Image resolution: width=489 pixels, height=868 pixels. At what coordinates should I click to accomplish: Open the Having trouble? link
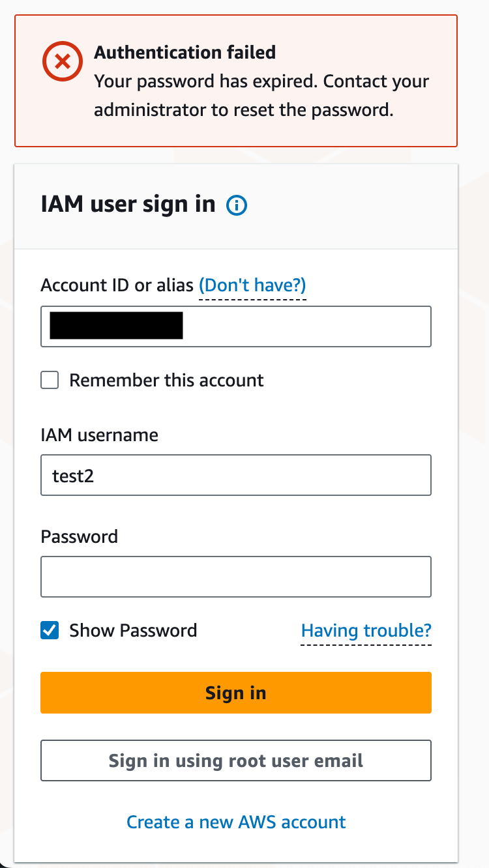pyautogui.click(x=366, y=631)
